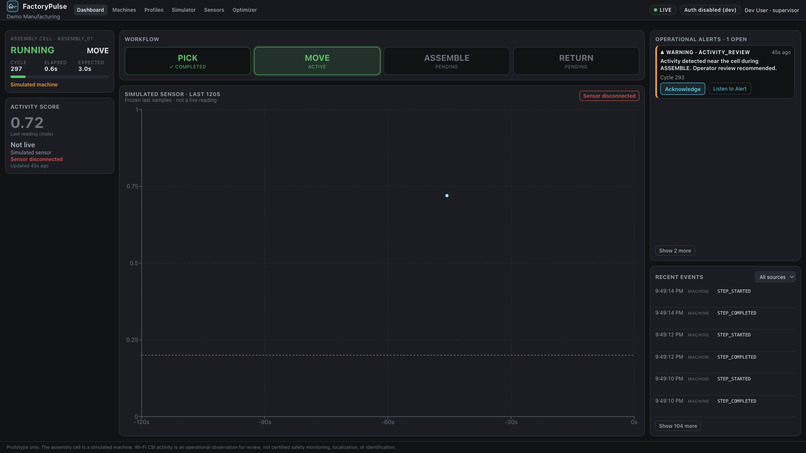Click the Not live status text
Screen dimensions: 806x453
[x=23, y=145]
